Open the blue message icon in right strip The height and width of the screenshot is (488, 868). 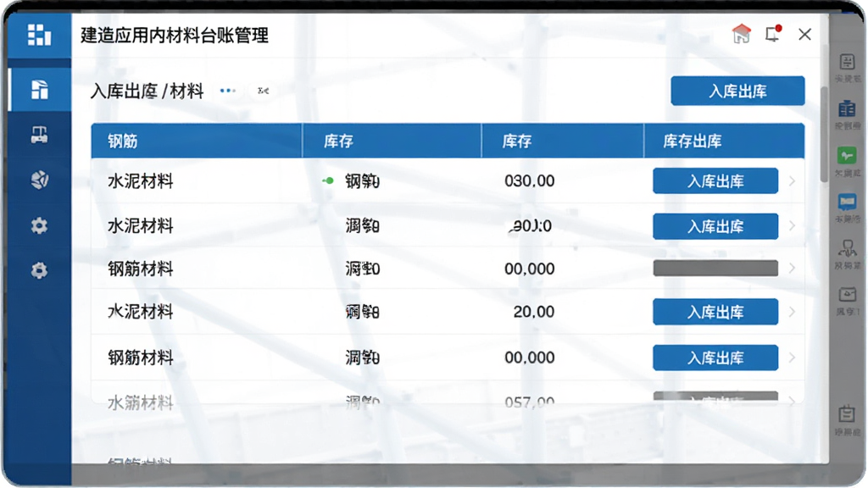847,202
